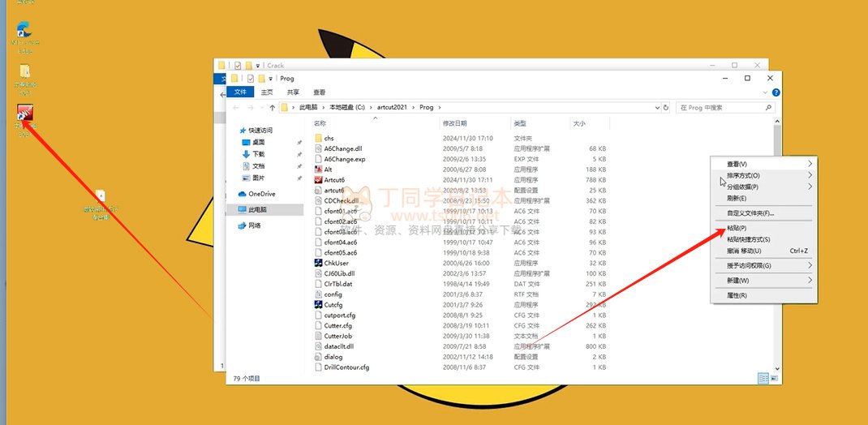Expand the ribbon with the chevron
Screen dimensions: 868x425
(x=766, y=92)
